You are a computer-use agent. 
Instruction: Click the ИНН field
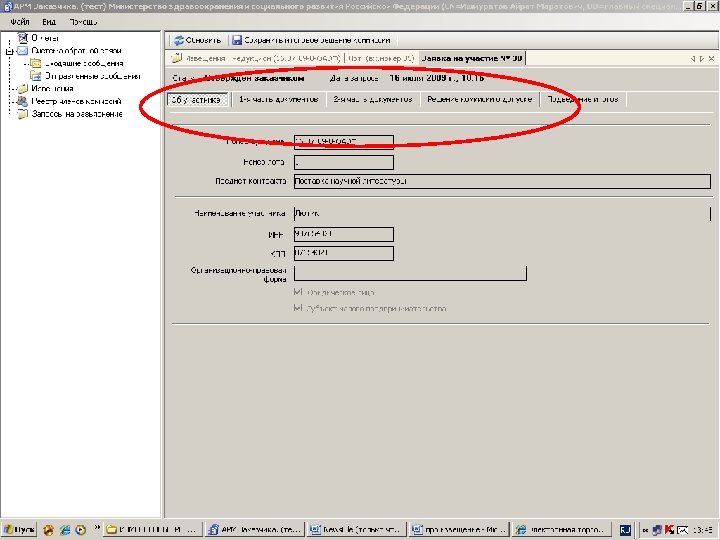click(343, 234)
